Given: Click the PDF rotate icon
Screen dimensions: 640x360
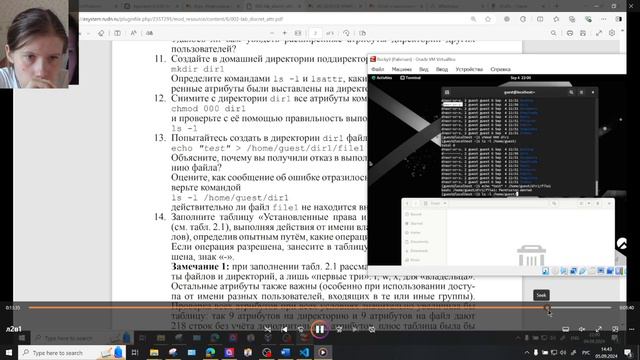Looking at the screenshot, I should coord(346,33).
